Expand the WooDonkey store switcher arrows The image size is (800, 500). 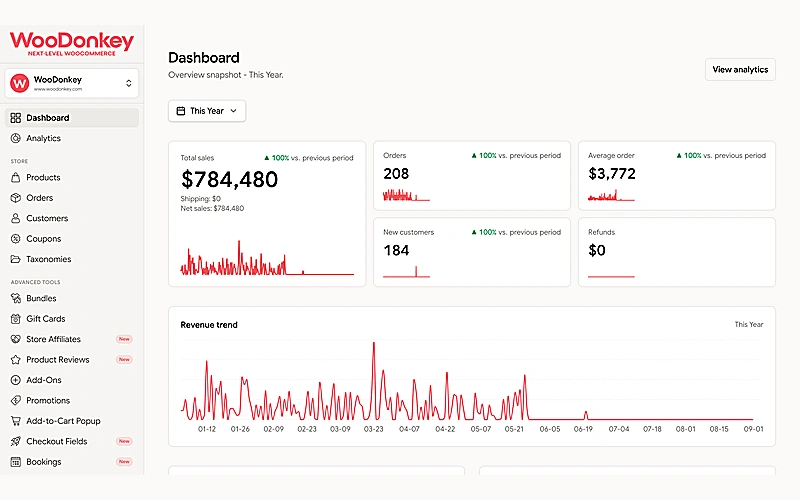tap(129, 83)
